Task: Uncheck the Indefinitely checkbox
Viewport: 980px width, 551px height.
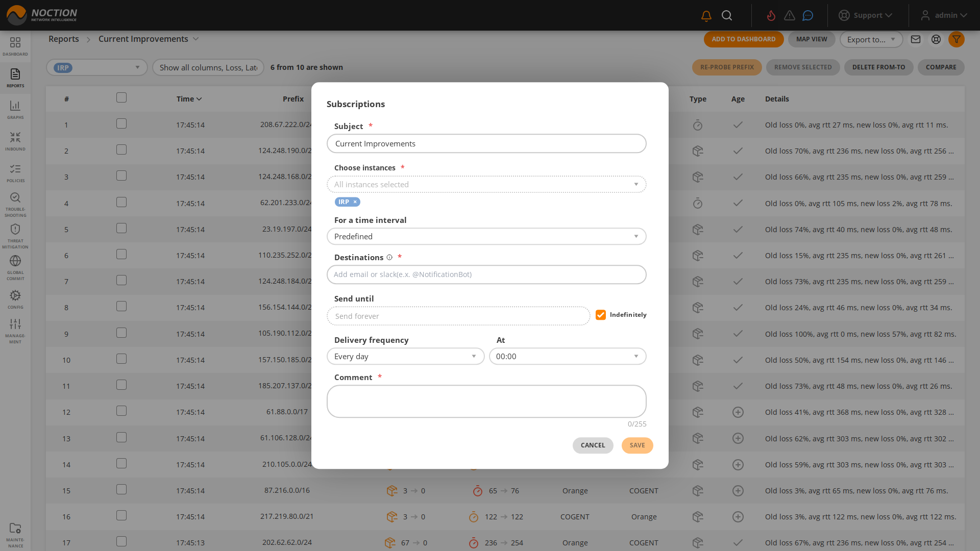Action: coord(601,315)
